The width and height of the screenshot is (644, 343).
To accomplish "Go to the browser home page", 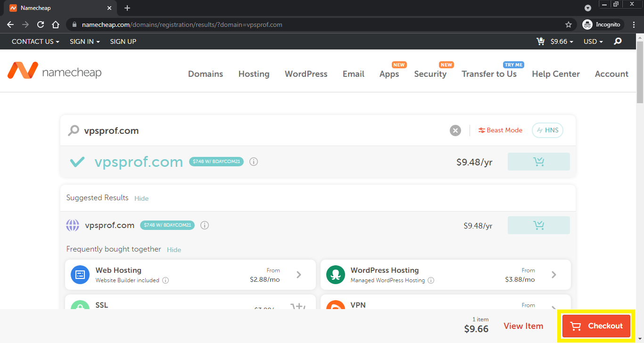I will (x=56, y=24).
